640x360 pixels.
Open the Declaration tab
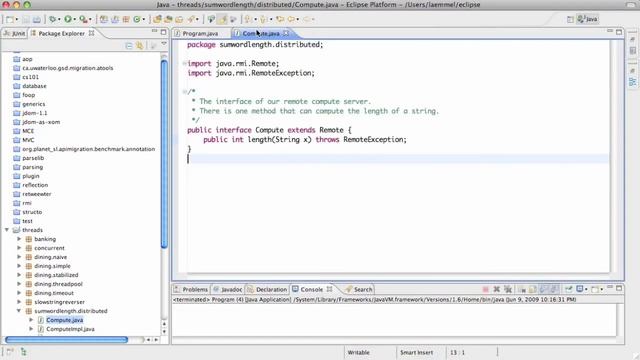coord(267,289)
